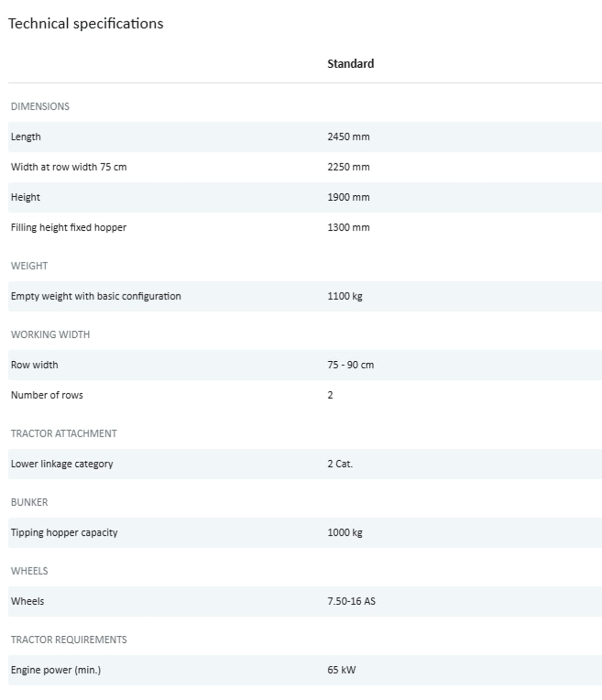Image resolution: width=602 pixels, height=700 pixels.
Task: Select Empty weight with basic configuration label
Action: [x=96, y=296]
